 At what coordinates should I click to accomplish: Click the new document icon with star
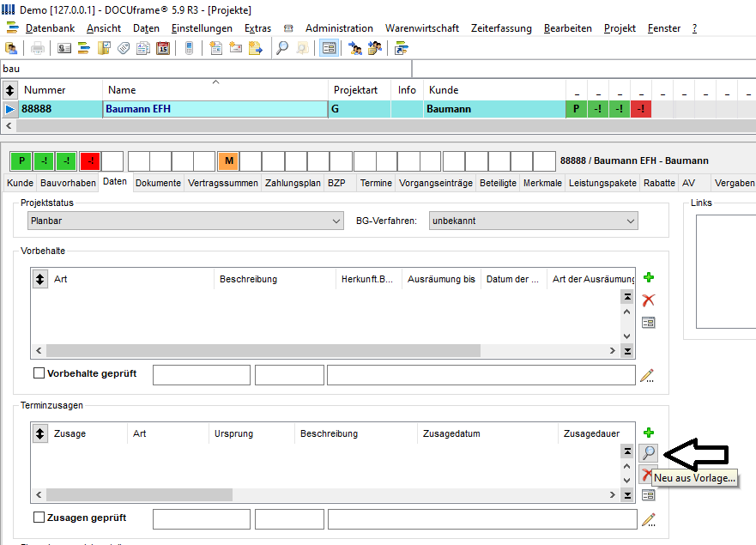[x=215, y=48]
